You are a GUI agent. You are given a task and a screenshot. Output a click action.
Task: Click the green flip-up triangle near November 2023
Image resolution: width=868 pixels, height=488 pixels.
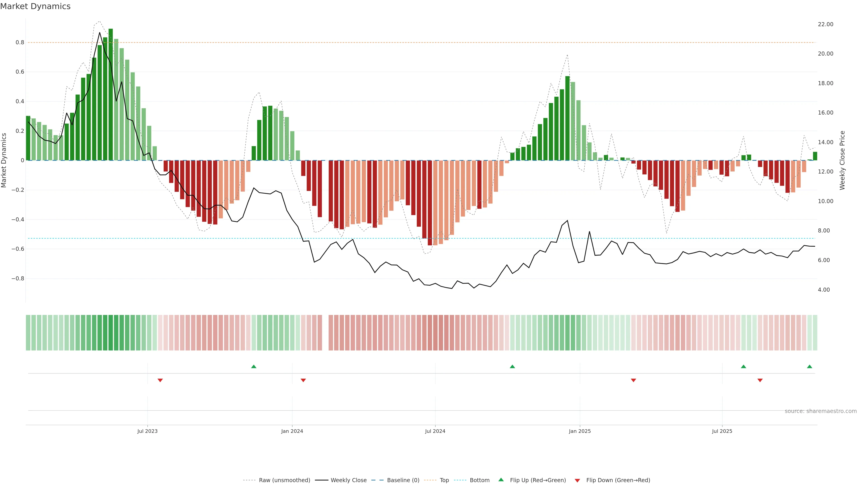[254, 366]
